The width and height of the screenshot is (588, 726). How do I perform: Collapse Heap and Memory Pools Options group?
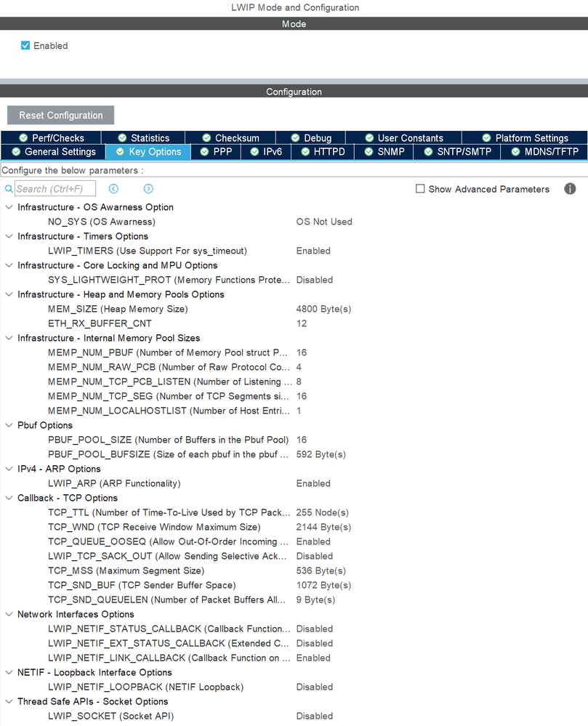(9, 294)
